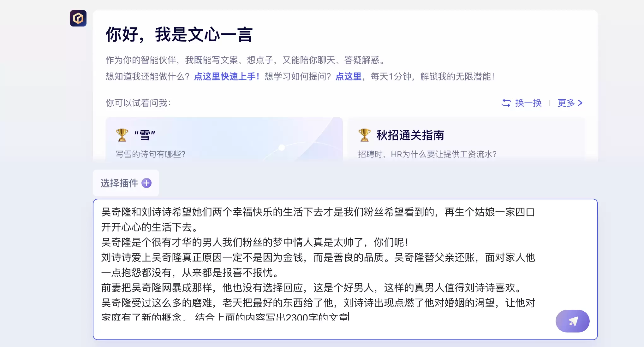The image size is (644, 347).
Task: Click the 点这里快速上手 link
Action: point(226,76)
